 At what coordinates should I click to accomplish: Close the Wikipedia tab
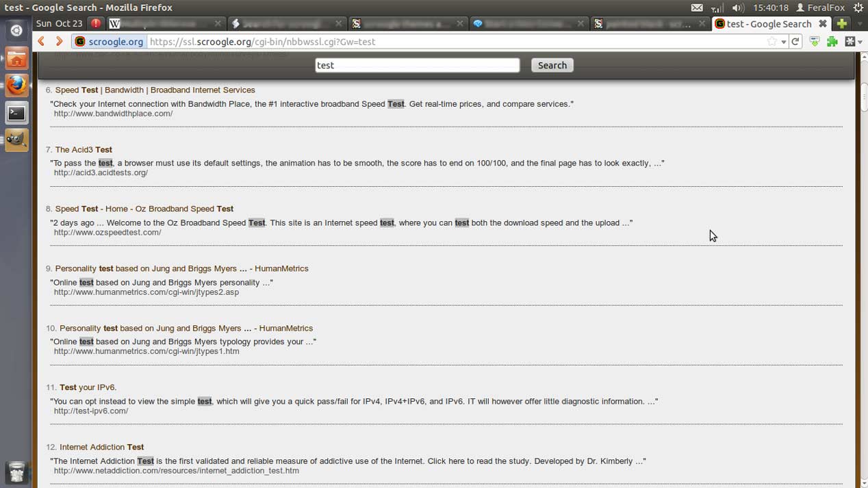coord(218,23)
